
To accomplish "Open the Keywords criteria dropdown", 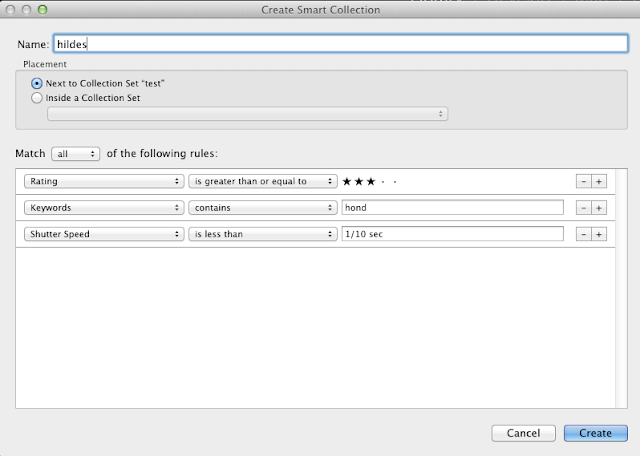I will click(x=104, y=208).
